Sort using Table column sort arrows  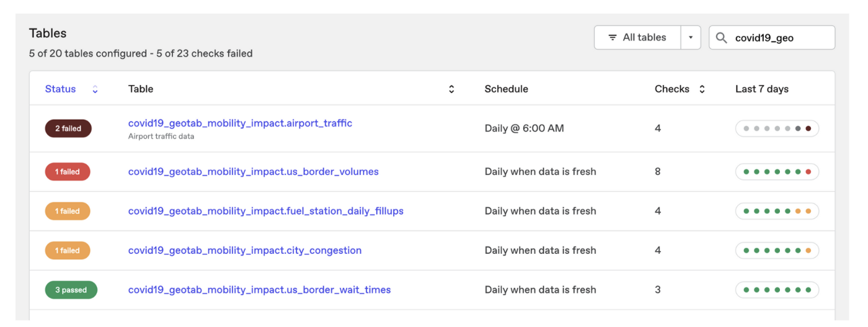click(x=451, y=89)
